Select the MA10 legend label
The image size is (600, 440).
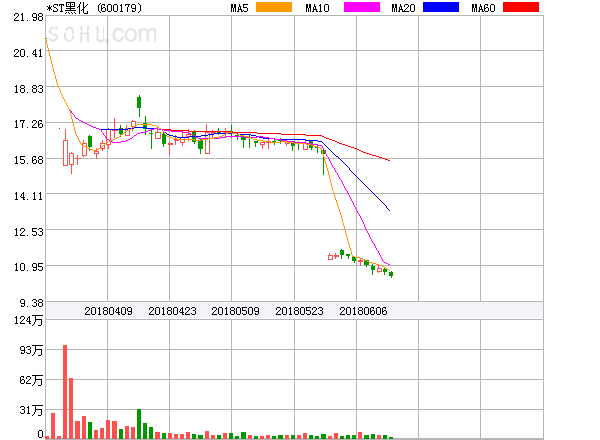tap(317, 8)
